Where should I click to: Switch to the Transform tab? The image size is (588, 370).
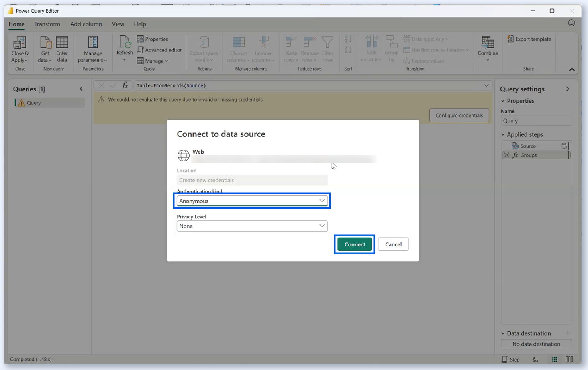[47, 24]
